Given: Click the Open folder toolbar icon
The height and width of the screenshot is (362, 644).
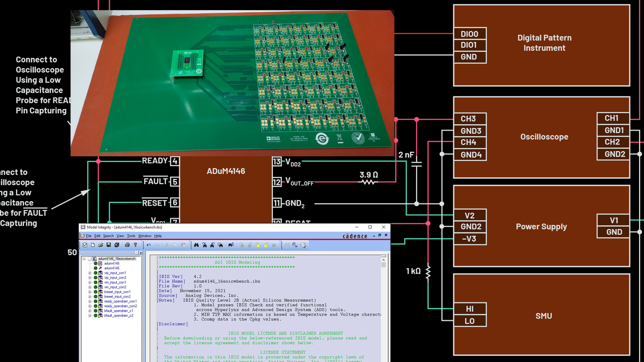Looking at the screenshot, I should tap(101, 245).
